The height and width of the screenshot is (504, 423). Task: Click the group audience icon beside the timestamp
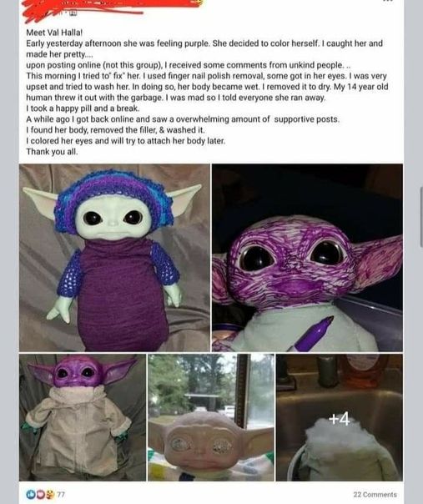[x=73, y=13]
